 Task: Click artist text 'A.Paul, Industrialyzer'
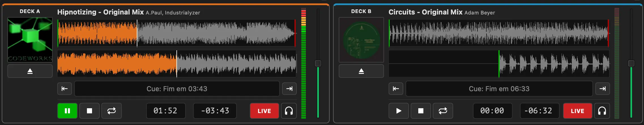[x=173, y=13]
